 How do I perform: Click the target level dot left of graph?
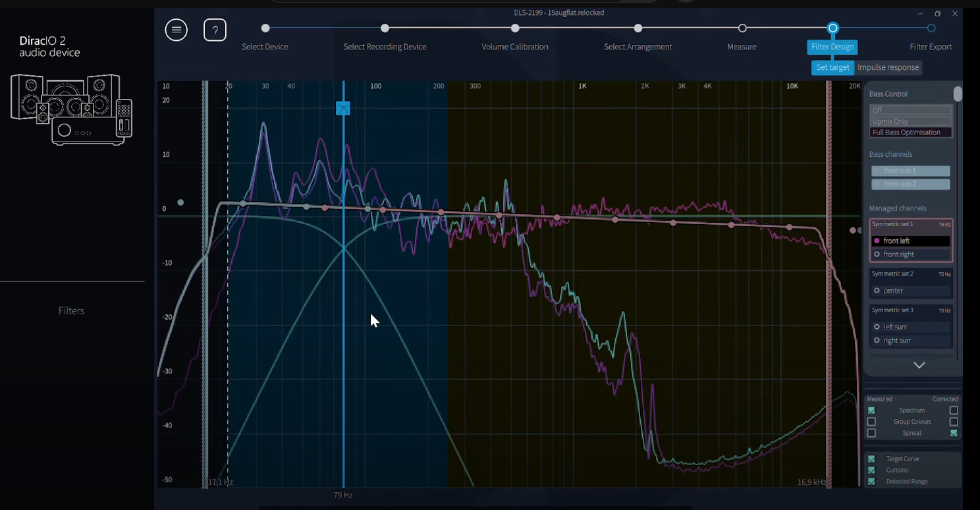[x=180, y=202]
